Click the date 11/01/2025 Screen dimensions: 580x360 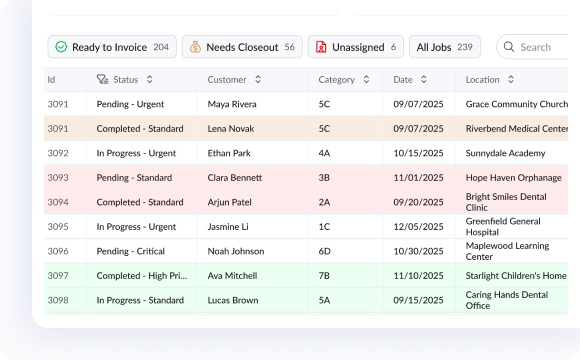tap(418, 177)
